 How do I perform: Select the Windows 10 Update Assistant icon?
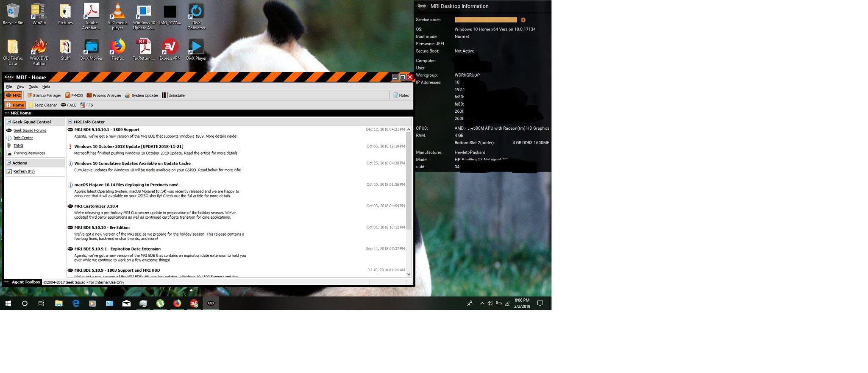click(x=144, y=17)
